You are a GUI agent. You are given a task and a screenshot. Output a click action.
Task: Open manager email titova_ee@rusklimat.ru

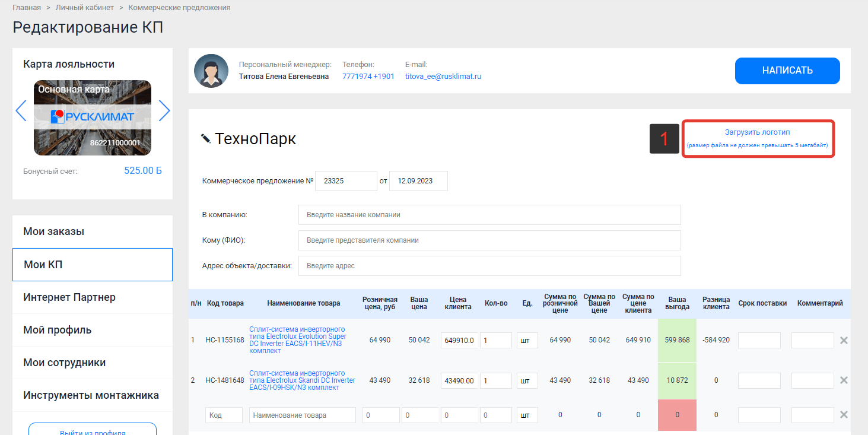tap(443, 77)
